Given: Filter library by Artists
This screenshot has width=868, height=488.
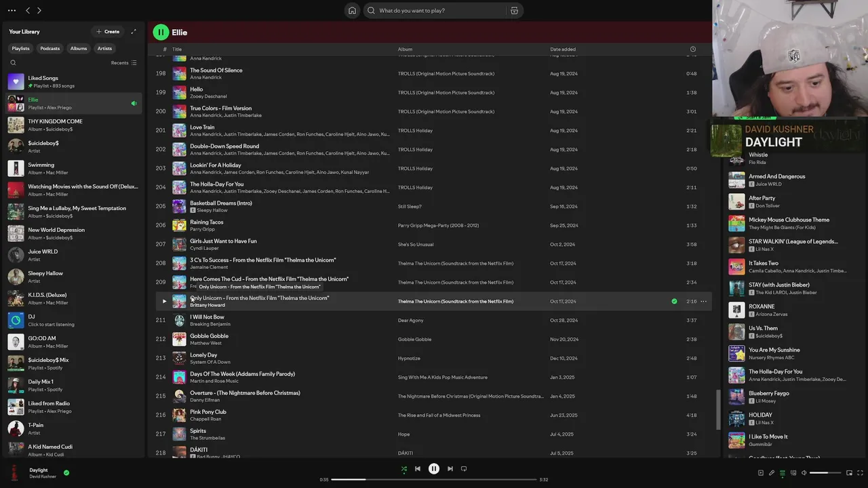Looking at the screenshot, I should (x=104, y=48).
